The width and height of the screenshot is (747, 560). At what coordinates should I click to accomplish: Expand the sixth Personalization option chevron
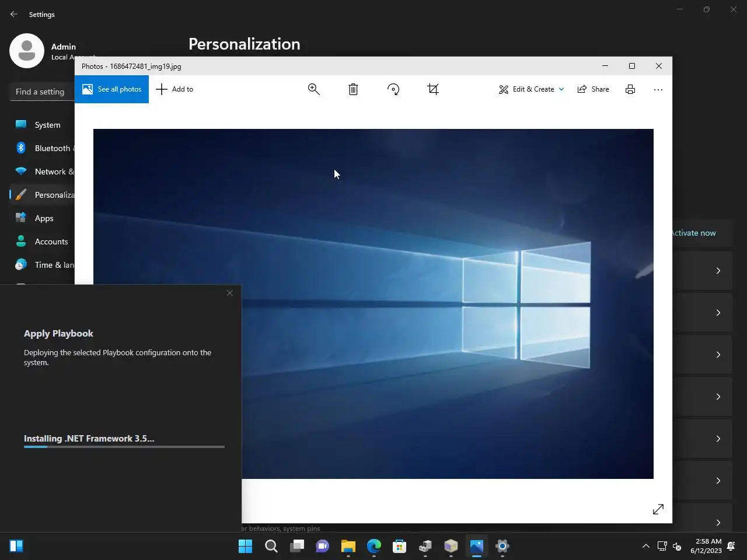pos(718,481)
